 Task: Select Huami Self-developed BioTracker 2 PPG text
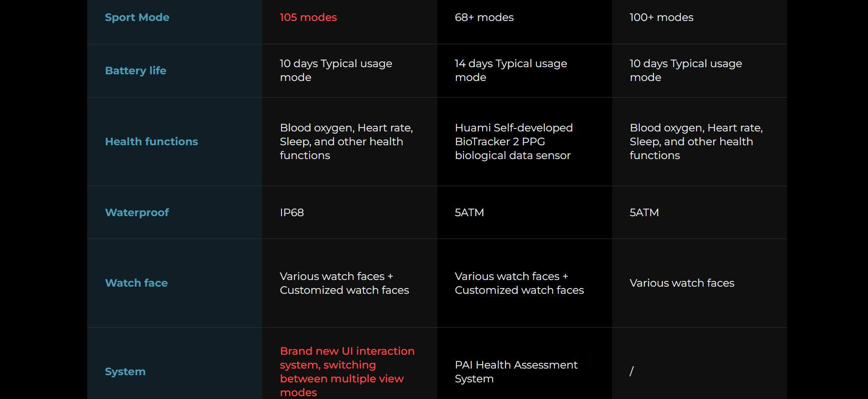(514, 135)
